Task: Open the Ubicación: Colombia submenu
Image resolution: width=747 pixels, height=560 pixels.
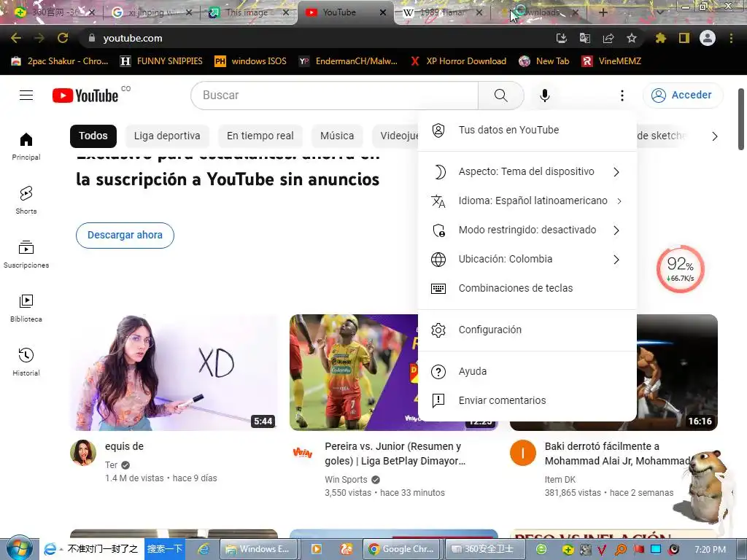Action: 527,260
